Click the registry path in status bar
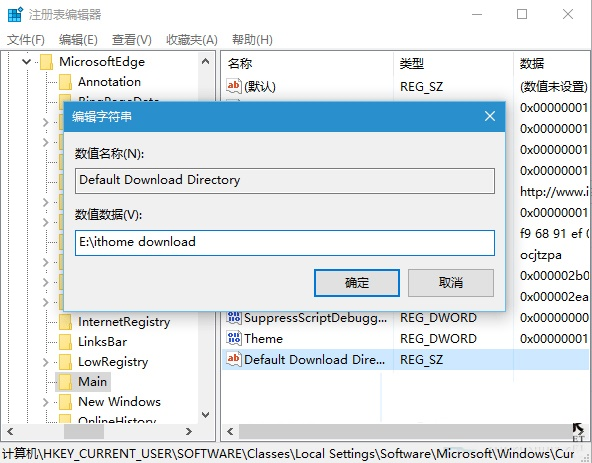 tap(288, 454)
